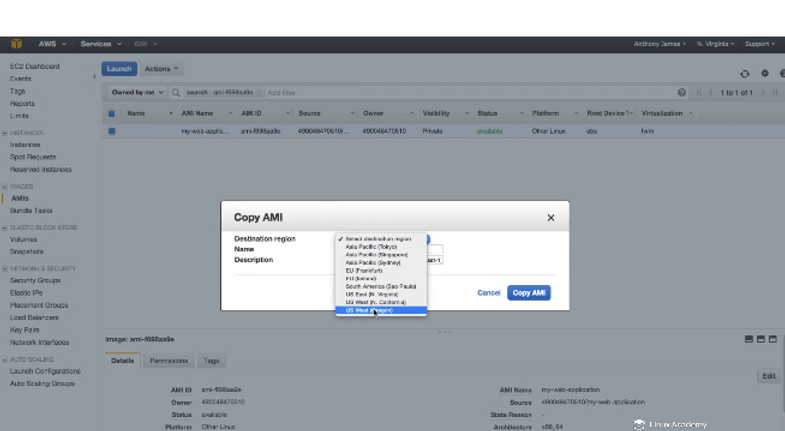Screen dimensions: 785x431
Task: Open the Edit dropdown in top bar
Action: pos(146,44)
